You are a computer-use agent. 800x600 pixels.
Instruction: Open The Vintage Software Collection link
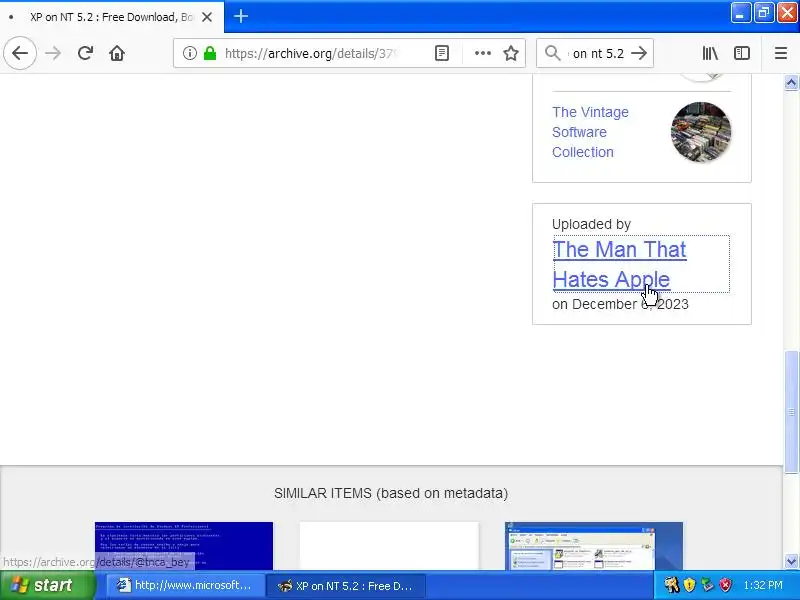point(590,132)
